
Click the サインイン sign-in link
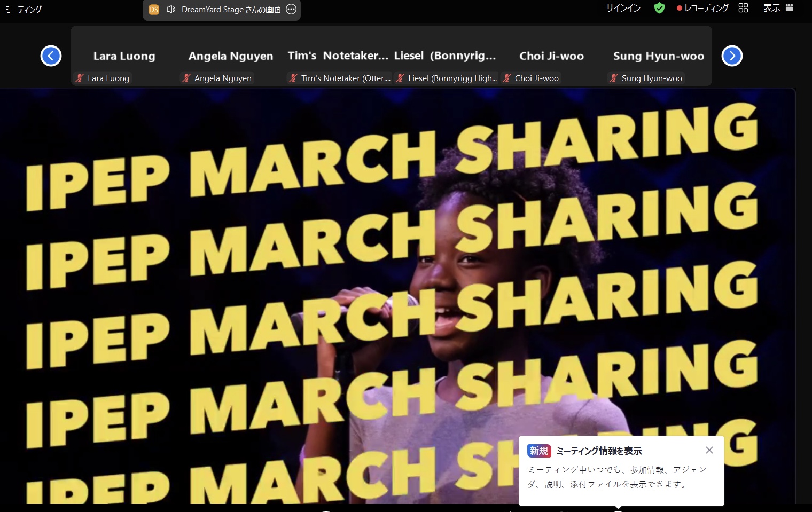point(623,8)
